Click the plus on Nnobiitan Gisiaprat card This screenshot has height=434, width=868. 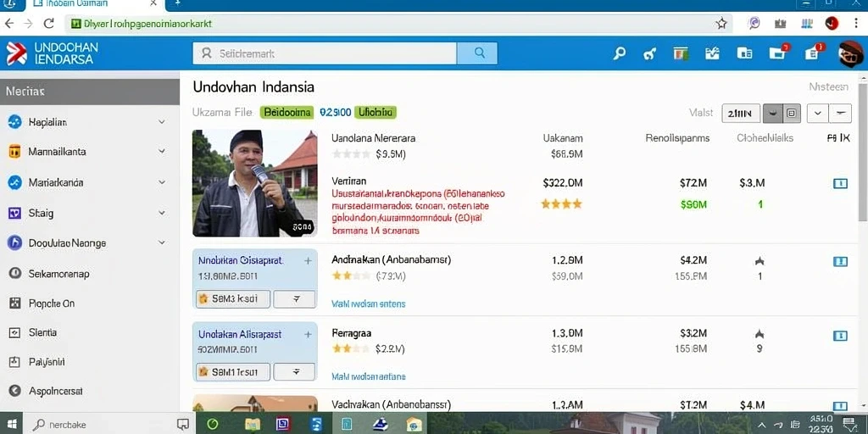pyautogui.click(x=308, y=261)
